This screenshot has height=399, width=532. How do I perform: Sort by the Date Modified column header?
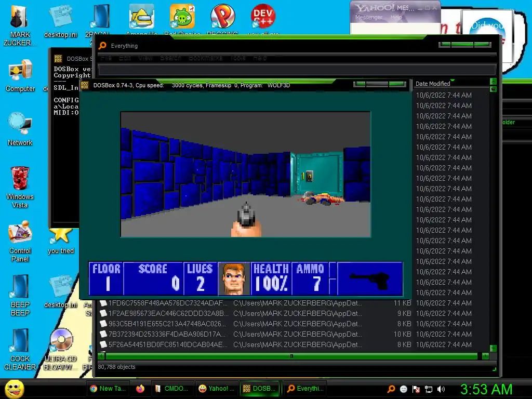[x=450, y=84]
